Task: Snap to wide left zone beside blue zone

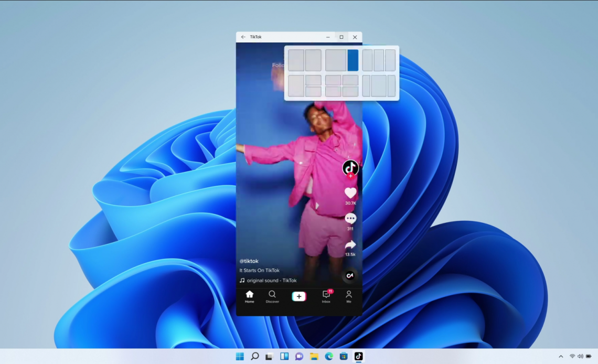Action: coord(336,60)
